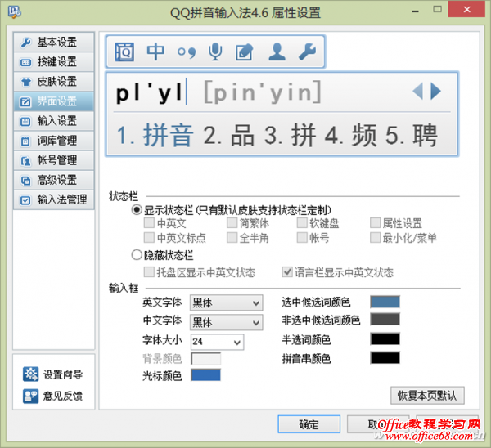Viewport: 491px width, 448px height.
Task: Open the 输入设置 tab
Action: [53, 121]
